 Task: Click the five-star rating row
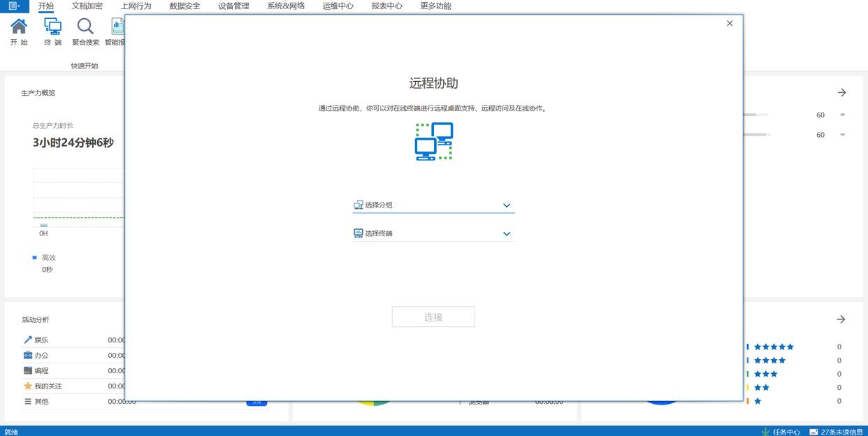pyautogui.click(x=774, y=347)
